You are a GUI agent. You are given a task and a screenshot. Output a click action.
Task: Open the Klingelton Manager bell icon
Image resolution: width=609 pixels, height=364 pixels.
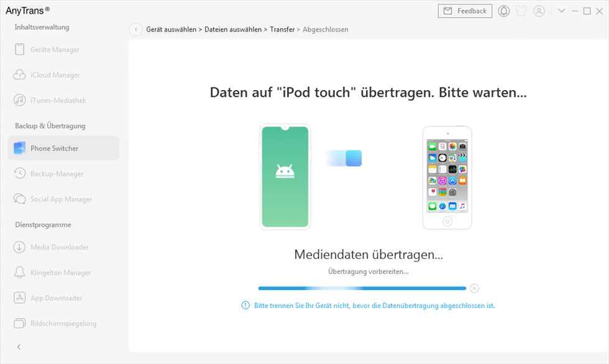(x=19, y=273)
